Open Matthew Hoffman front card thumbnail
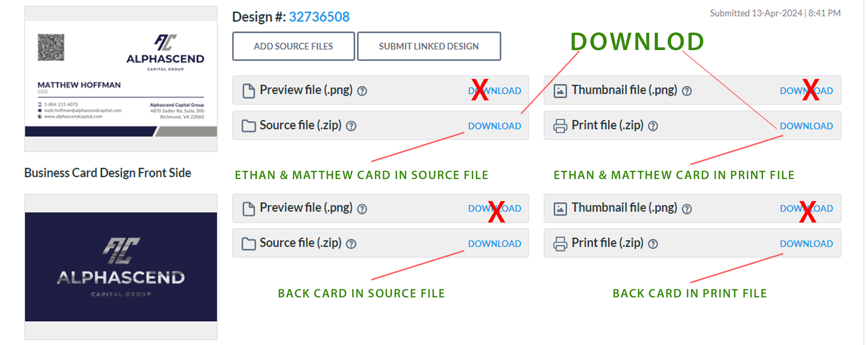Screen dimensions: 868x345 [121, 79]
